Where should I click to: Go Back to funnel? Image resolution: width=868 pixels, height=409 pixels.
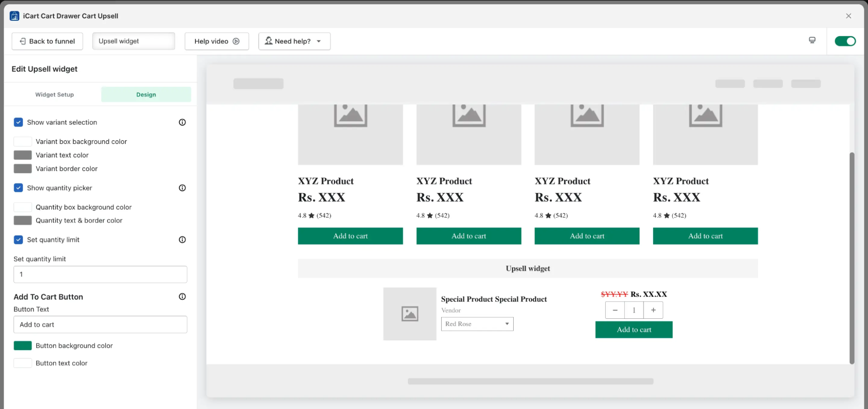pyautogui.click(x=47, y=41)
